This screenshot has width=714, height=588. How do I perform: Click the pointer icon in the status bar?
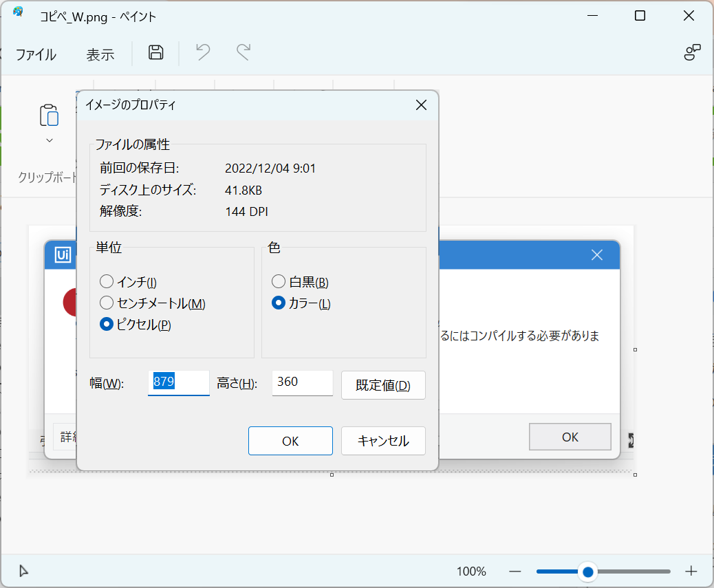pyautogui.click(x=23, y=571)
